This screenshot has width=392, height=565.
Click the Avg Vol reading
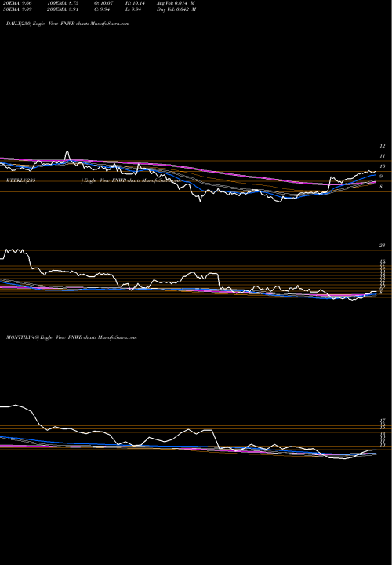point(176,3)
